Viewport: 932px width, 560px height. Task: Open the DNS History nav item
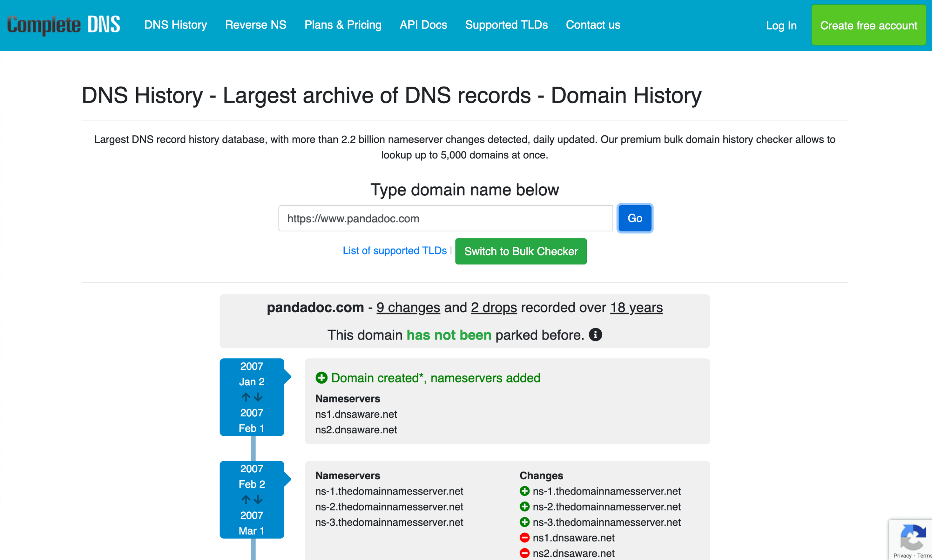[x=175, y=25]
